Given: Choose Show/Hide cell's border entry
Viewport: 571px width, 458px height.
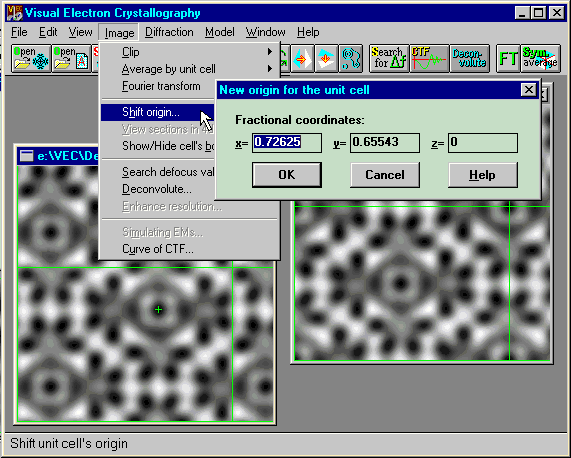Looking at the screenshot, I should 158,146.
